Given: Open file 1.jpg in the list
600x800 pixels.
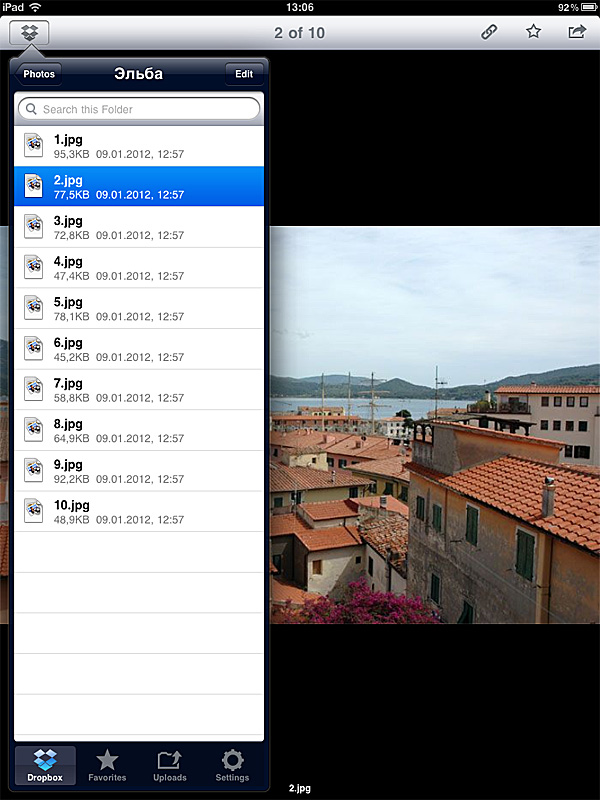Looking at the screenshot, I should (139, 146).
